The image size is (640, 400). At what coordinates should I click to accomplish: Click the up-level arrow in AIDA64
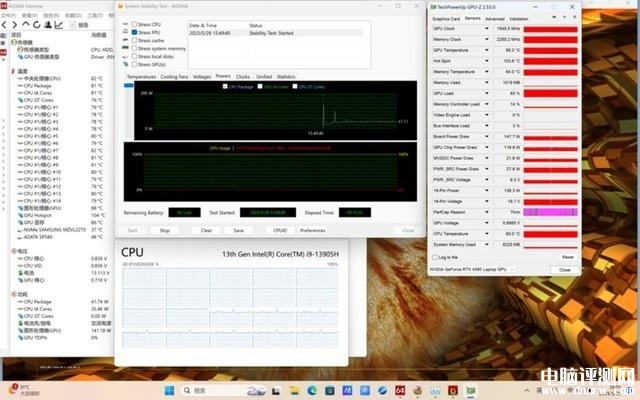[x=25, y=24]
